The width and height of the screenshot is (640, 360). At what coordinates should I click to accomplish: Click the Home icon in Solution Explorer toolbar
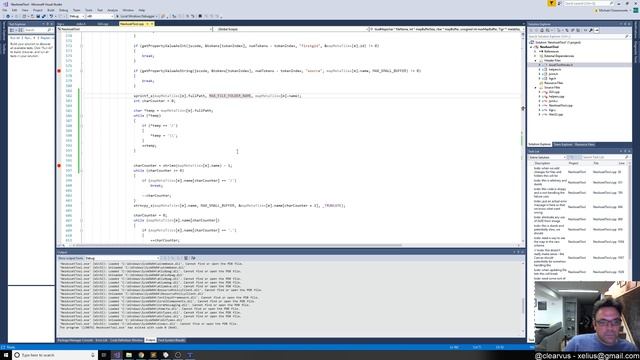point(542,30)
